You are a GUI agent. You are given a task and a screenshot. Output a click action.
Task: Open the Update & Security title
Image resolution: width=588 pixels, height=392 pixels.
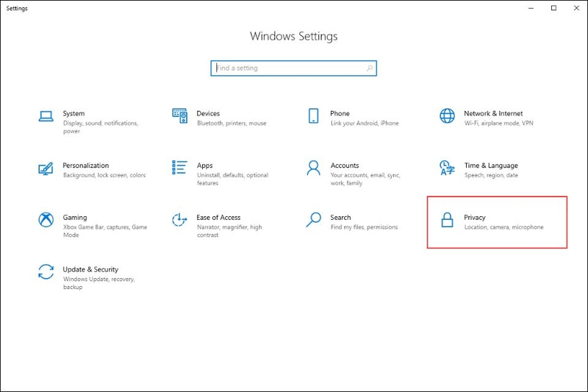point(90,269)
